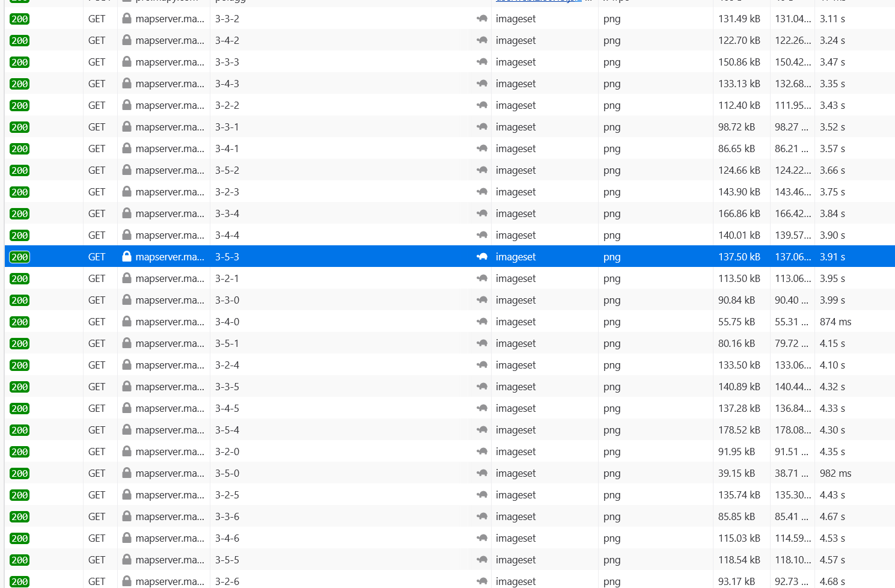The height and width of the screenshot is (588, 895).
Task: Click the turtle icon for the 3-2-2 request
Action: (481, 105)
